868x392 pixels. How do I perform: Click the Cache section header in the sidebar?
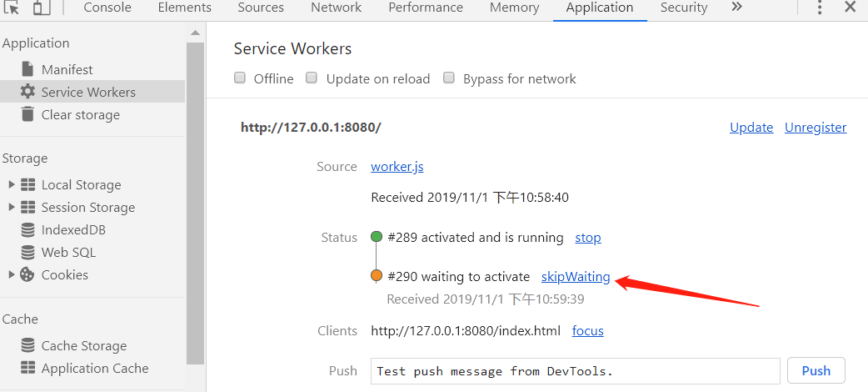(x=21, y=319)
